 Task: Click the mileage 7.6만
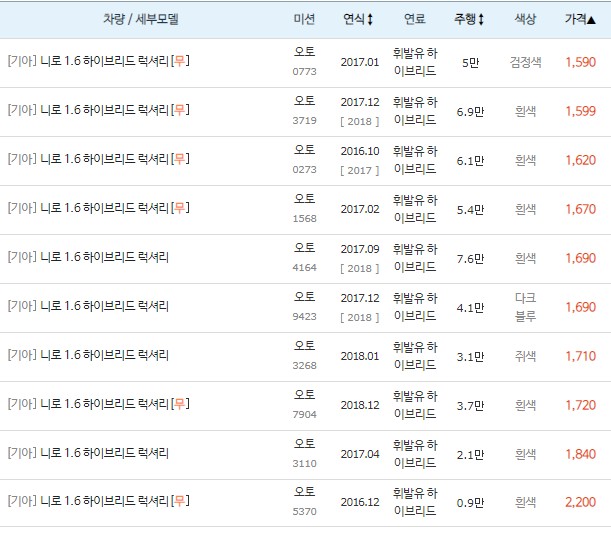tap(470, 259)
